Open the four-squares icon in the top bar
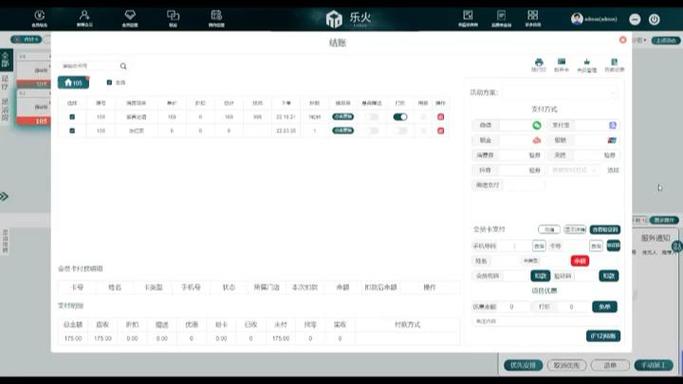The image size is (683, 384). [x=533, y=18]
